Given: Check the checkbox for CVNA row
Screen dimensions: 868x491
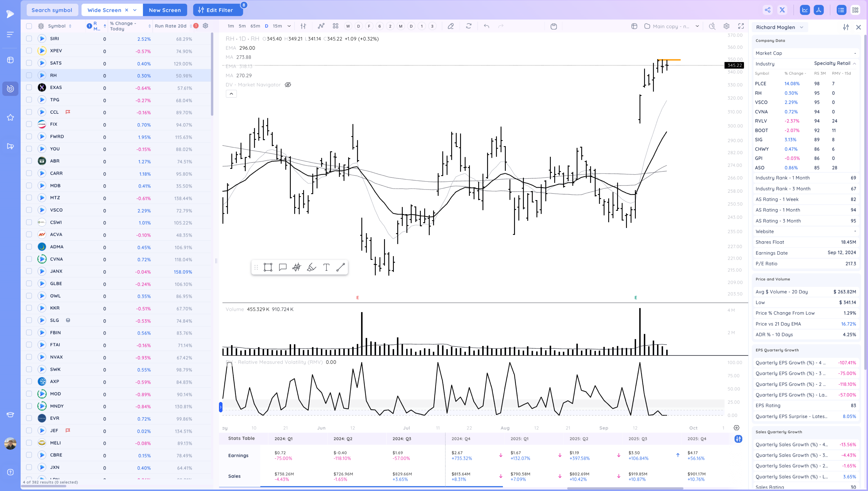Looking at the screenshot, I should pos(29,259).
